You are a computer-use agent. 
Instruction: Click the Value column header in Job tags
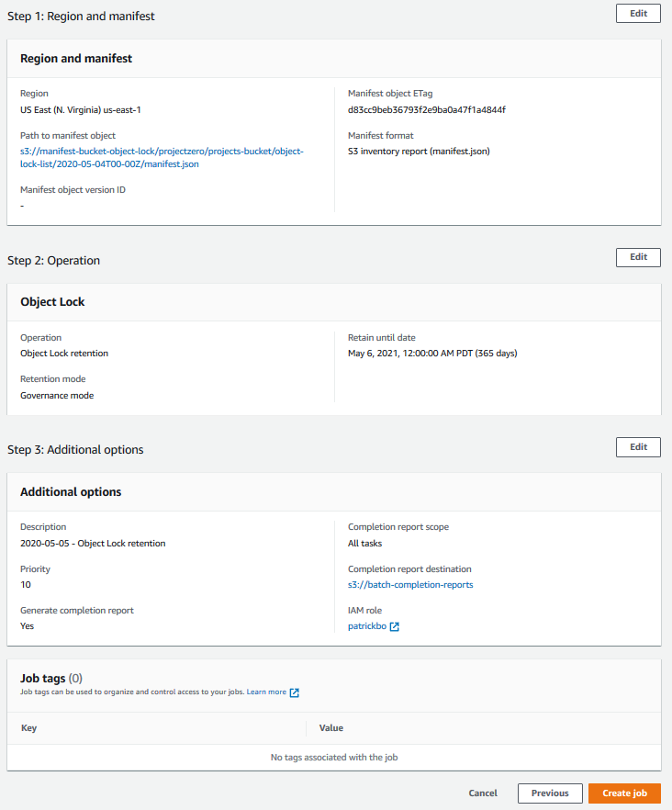[331, 728]
